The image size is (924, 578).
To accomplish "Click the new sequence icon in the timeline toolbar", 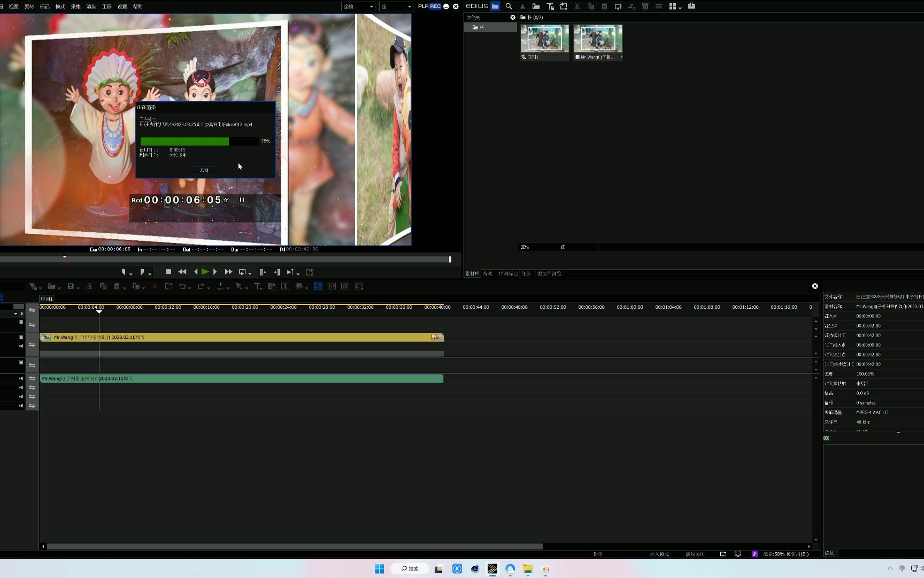I will (x=33, y=286).
